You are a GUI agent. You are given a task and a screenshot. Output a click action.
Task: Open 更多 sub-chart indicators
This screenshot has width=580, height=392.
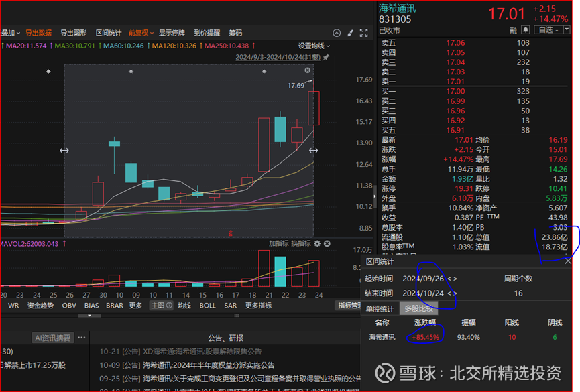(x=135, y=306)
